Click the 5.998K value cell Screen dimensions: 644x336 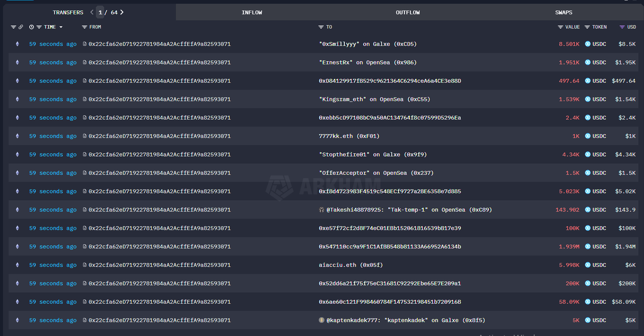(x=569, y=265)
